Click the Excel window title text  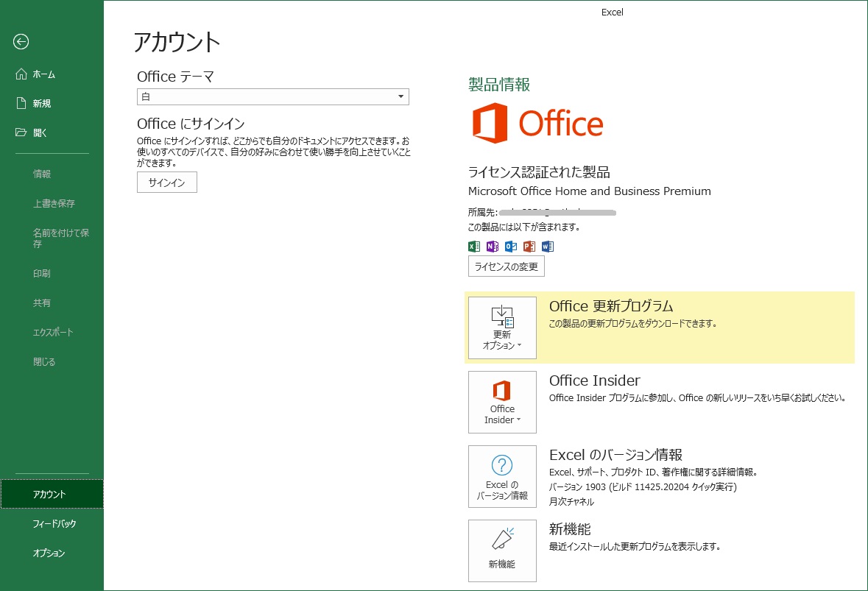point(613,13)
